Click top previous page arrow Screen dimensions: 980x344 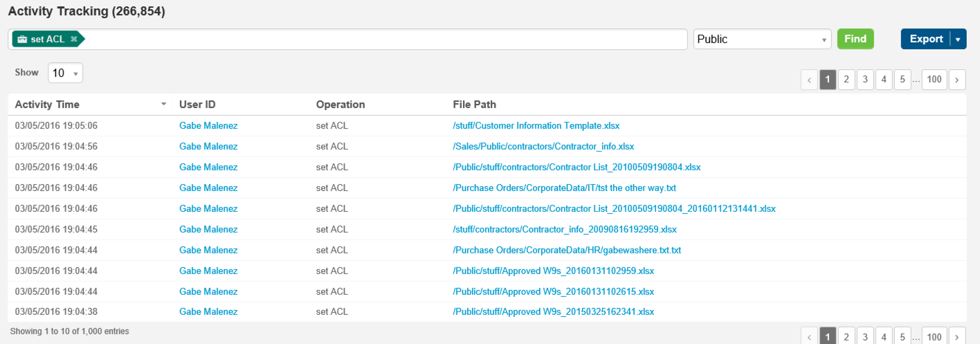tap(809, 80)
